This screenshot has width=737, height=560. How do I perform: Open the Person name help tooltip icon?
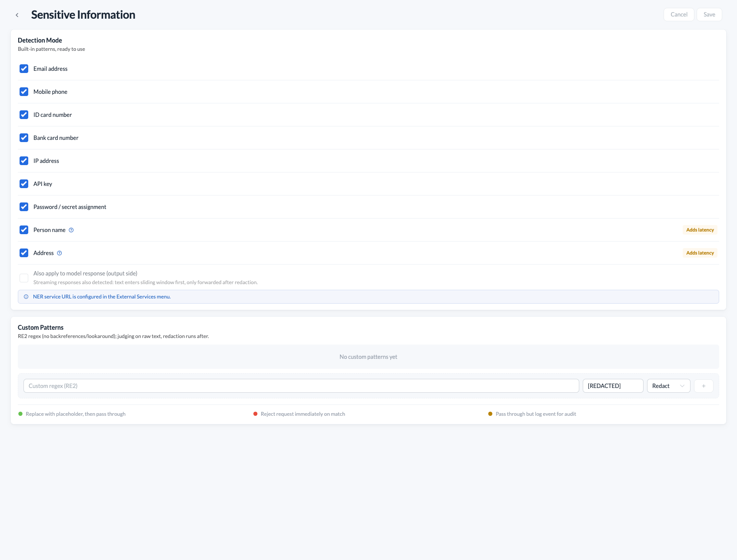[71, 230]
